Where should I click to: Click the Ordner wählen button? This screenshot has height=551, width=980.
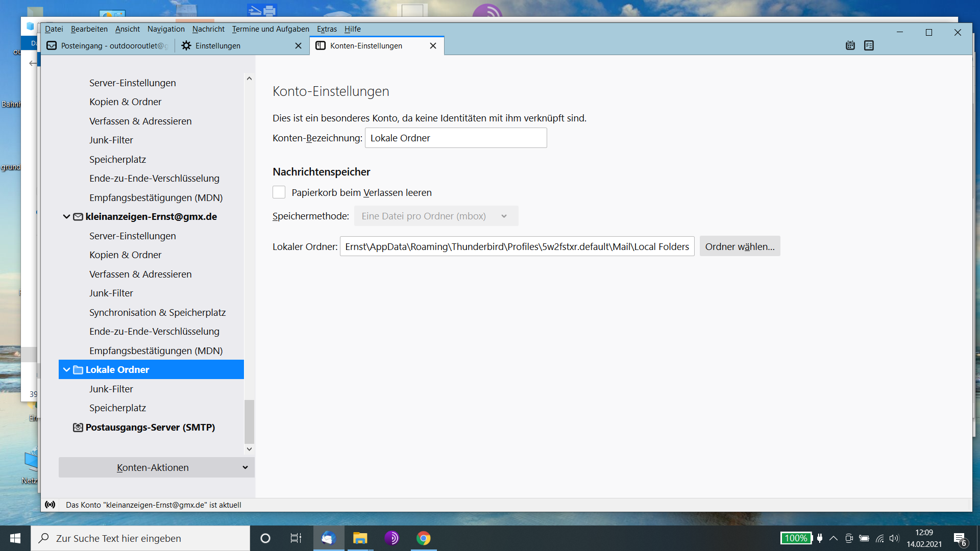tap(740, 246)
